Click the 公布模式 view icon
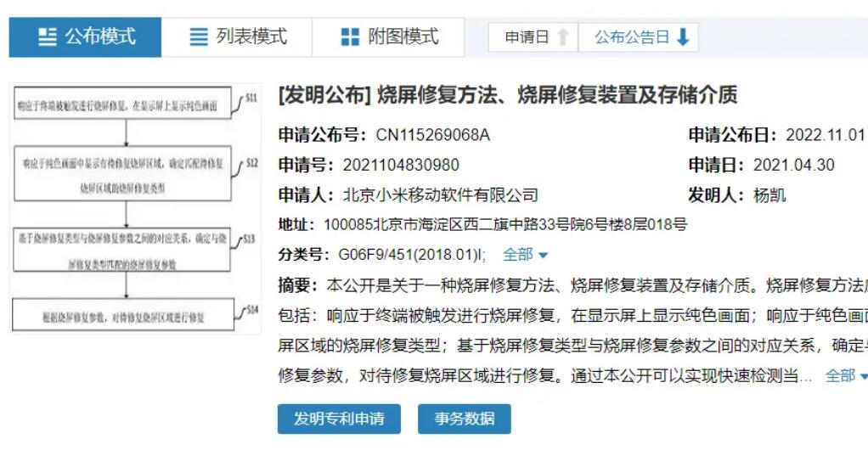This screenshot has height=450, width=868. pos(48,37)
